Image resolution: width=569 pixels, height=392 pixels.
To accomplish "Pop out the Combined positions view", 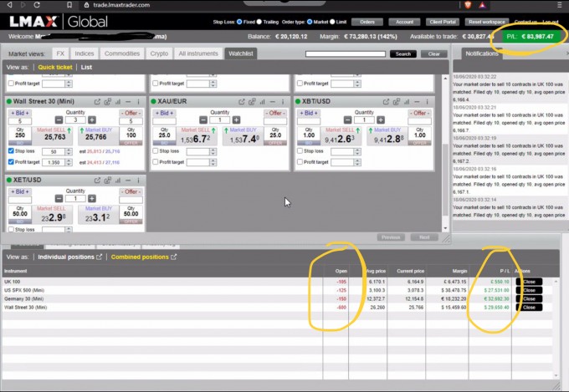I will click(174, 257).
